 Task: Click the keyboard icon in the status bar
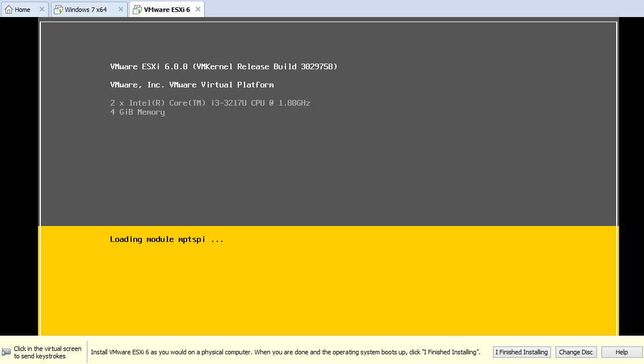(6, 352)
